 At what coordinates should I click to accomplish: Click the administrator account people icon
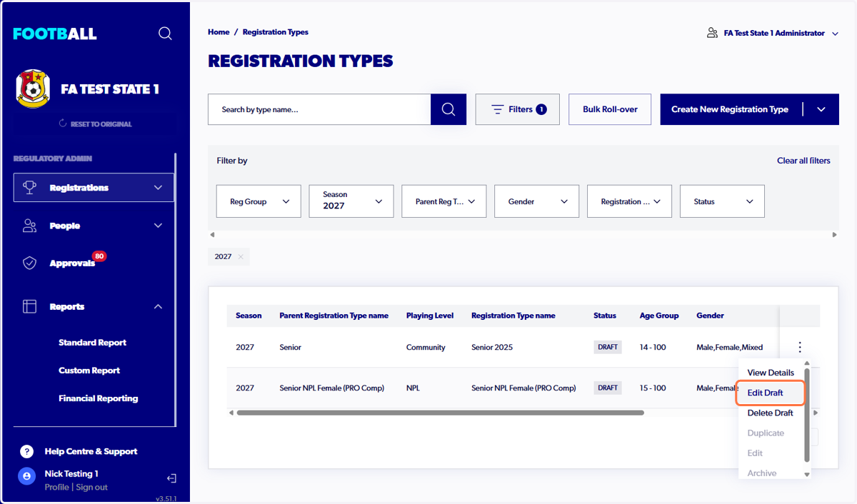[x=712, y=33]
